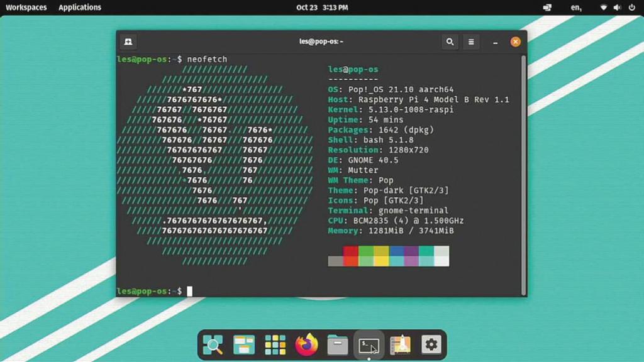Close the terminal with the orange button
644x362 pixels.
pos(516,42)
